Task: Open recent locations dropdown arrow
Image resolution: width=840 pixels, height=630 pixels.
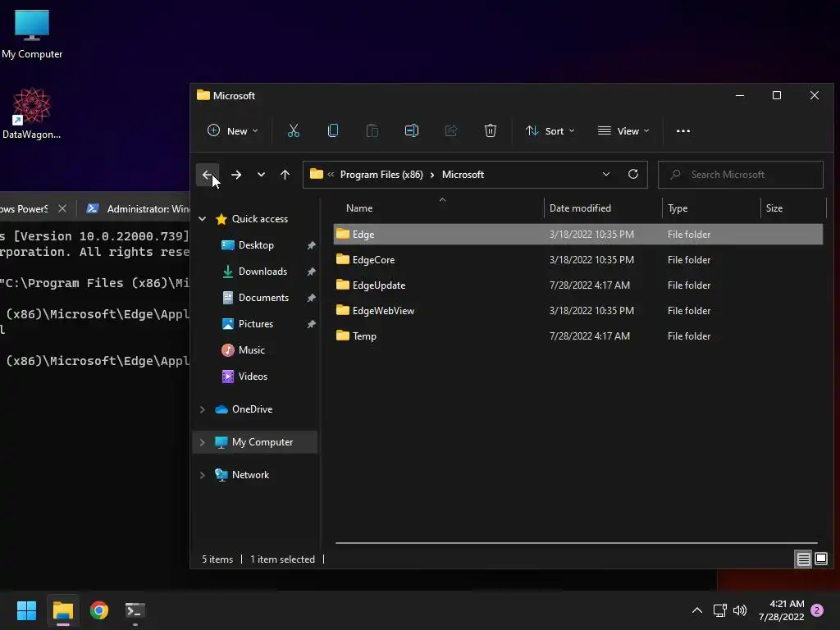Action: (x=261, y=175)
